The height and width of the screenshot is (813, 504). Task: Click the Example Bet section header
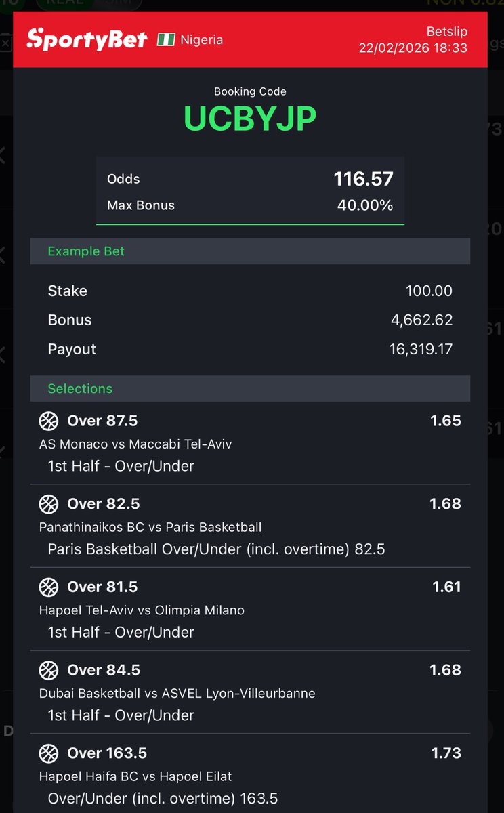pos(86,251)
